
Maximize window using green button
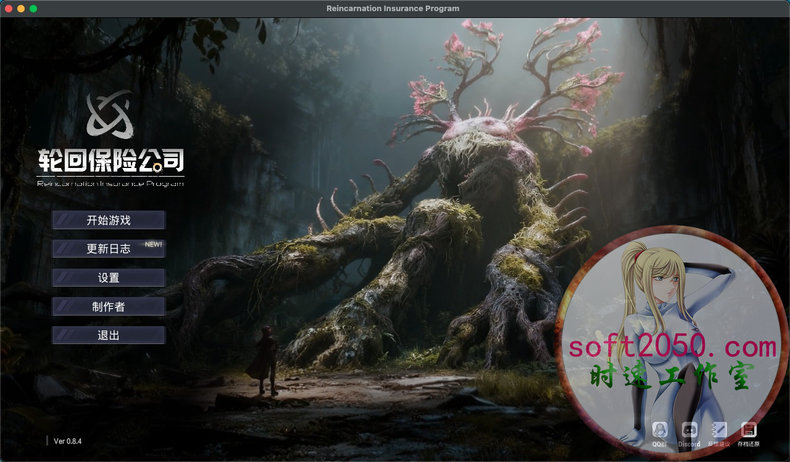coord(33,9)
